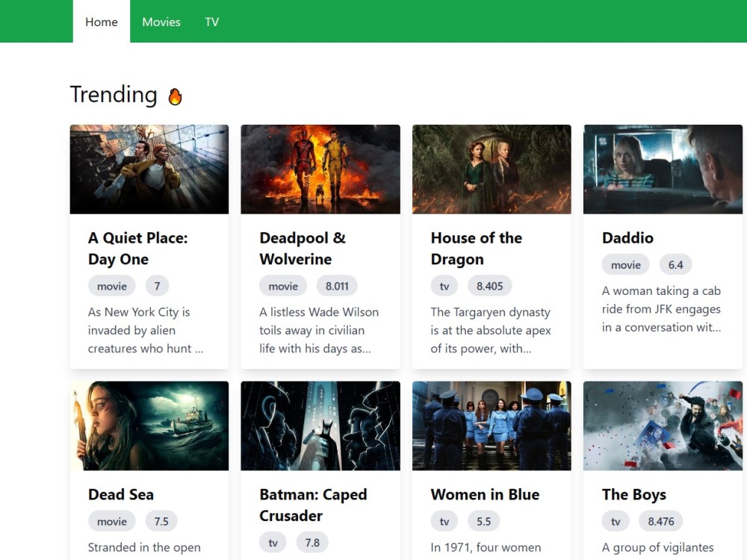Switch to the TV tab
The width and height of the screenshot is (747, 560).
(x=212, y=22)
